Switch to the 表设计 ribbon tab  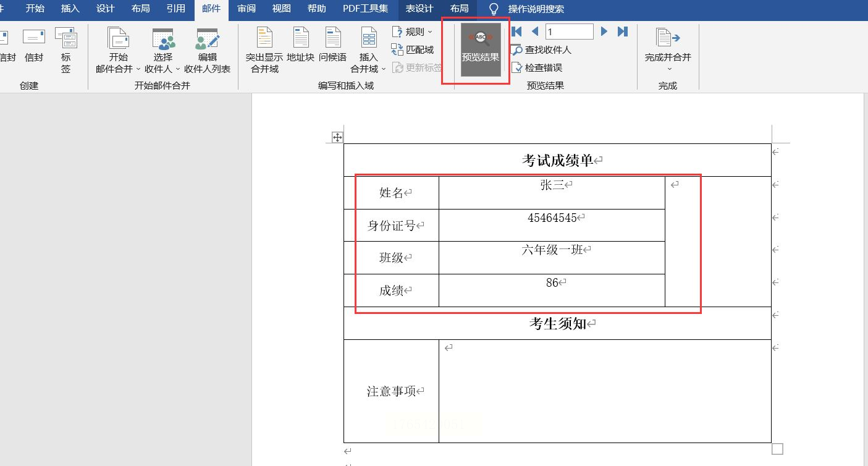point(419,9)
